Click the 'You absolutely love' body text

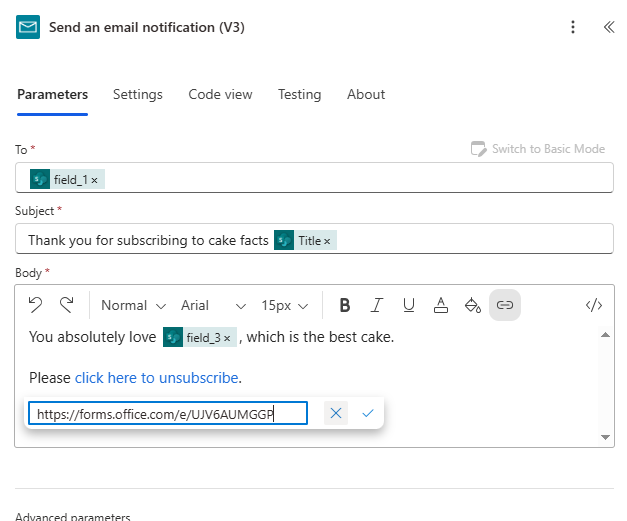coord(92,337)
